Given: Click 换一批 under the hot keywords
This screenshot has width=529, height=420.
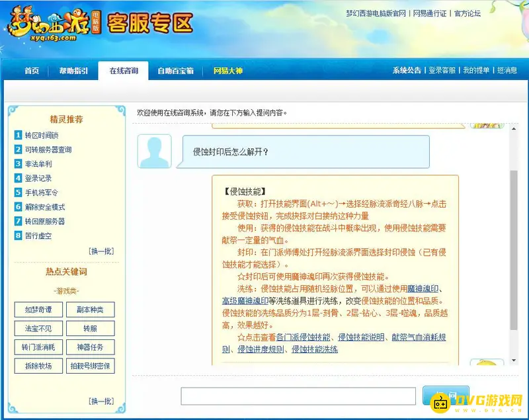Looking at the screenshot, I should point(101,401).
